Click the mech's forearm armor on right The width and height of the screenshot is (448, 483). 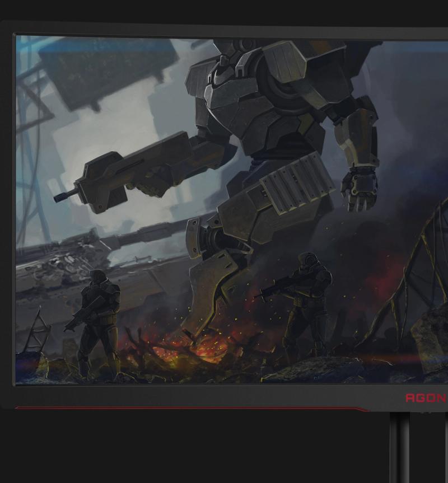click(357, 135)
